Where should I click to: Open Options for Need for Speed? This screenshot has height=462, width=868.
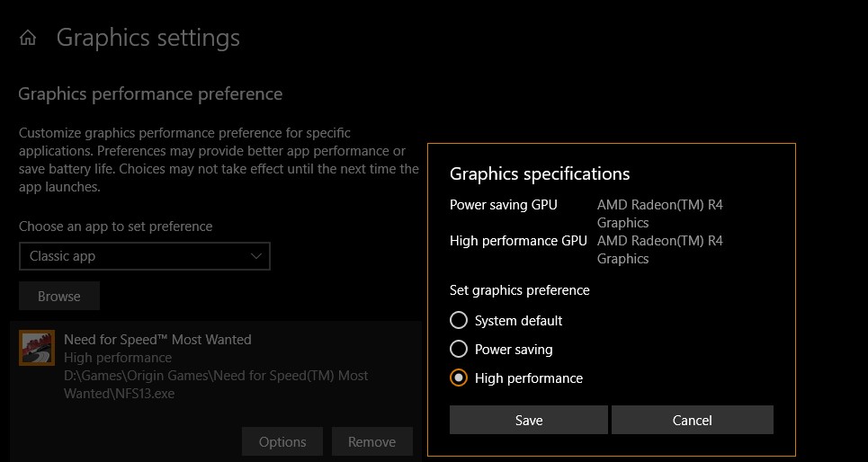click(x=282, y=441)
